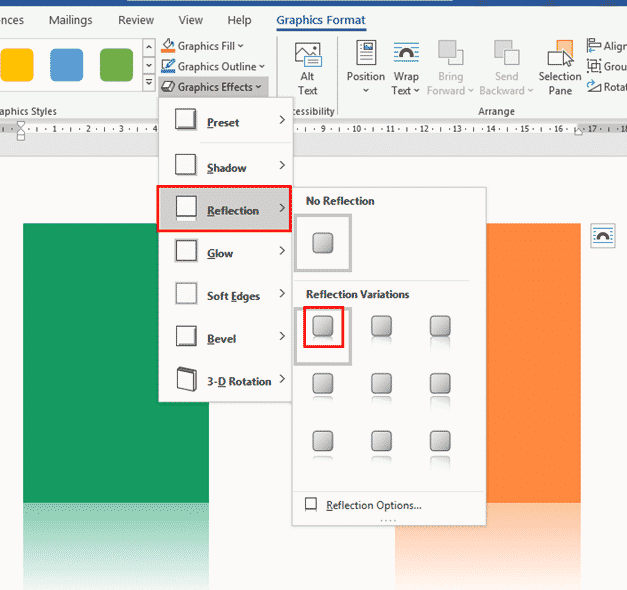This screenshot has height=590, width=627.
Task: Click the Send Backward icon
Action: tap(507, 58)
